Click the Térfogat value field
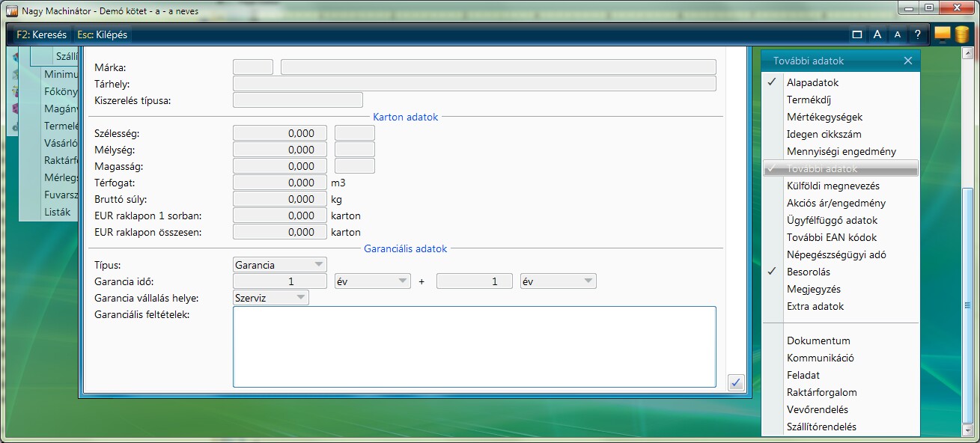This screenshot has width=980, height=443. (280, 183)
